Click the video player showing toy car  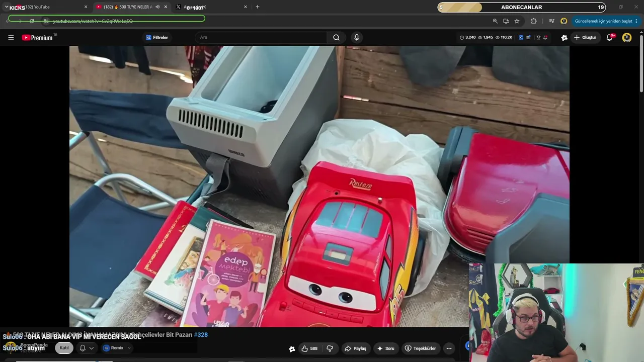(x=319, y=187)
